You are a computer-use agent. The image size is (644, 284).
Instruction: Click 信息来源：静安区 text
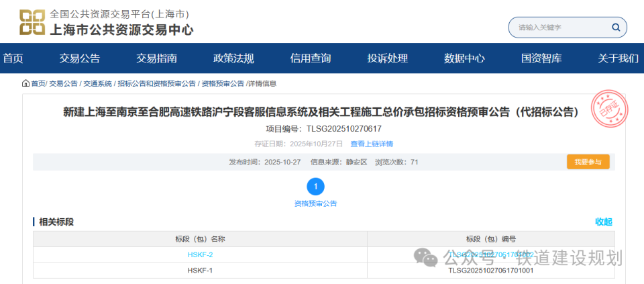pos(339,162)
